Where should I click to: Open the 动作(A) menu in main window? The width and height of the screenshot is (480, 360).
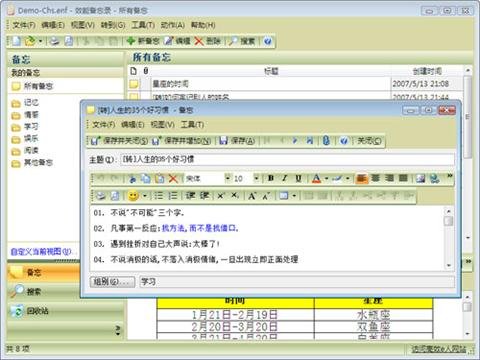[172, 25]
